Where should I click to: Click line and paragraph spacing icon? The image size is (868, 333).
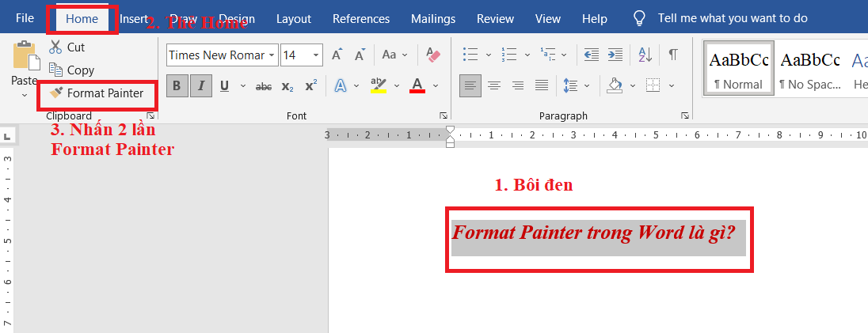point(570,85)
